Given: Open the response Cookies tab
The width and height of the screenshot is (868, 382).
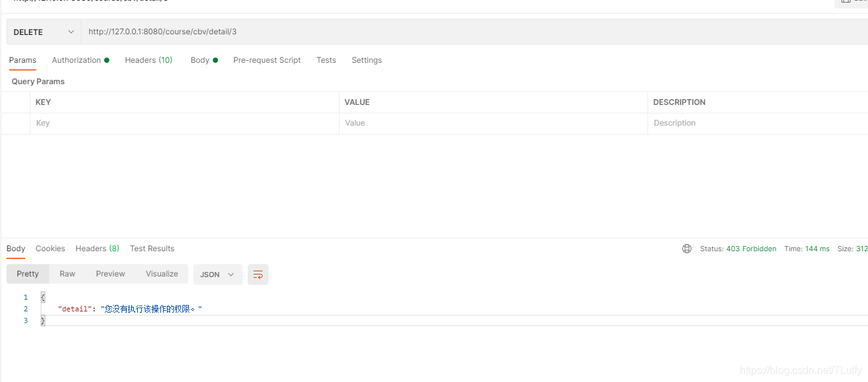Looking at the screenshot, I should 50,249.
